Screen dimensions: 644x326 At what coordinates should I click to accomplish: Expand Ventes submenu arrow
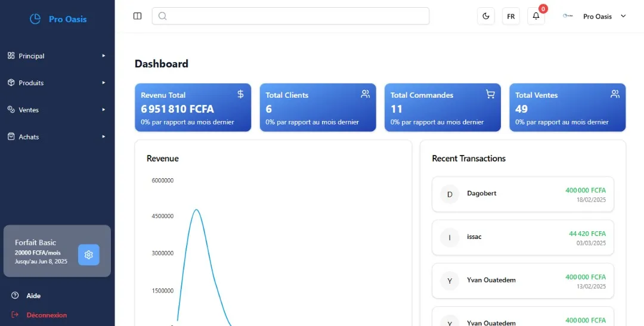pos(104,110)
